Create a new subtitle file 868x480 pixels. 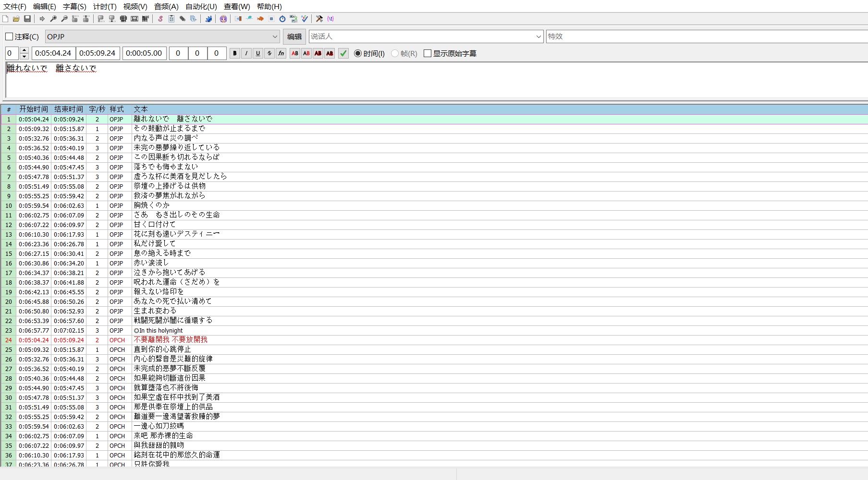pos(5,19)
